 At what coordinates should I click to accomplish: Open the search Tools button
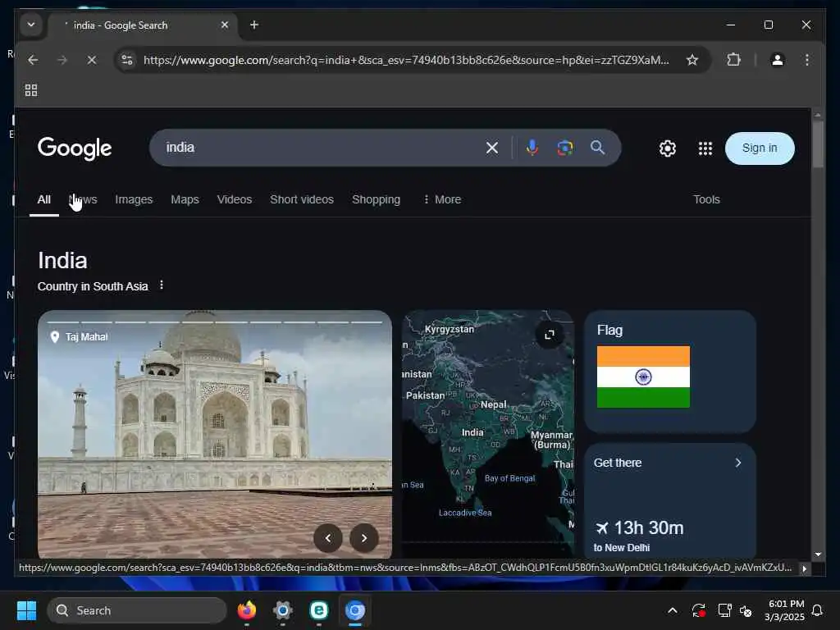[706, 199]
